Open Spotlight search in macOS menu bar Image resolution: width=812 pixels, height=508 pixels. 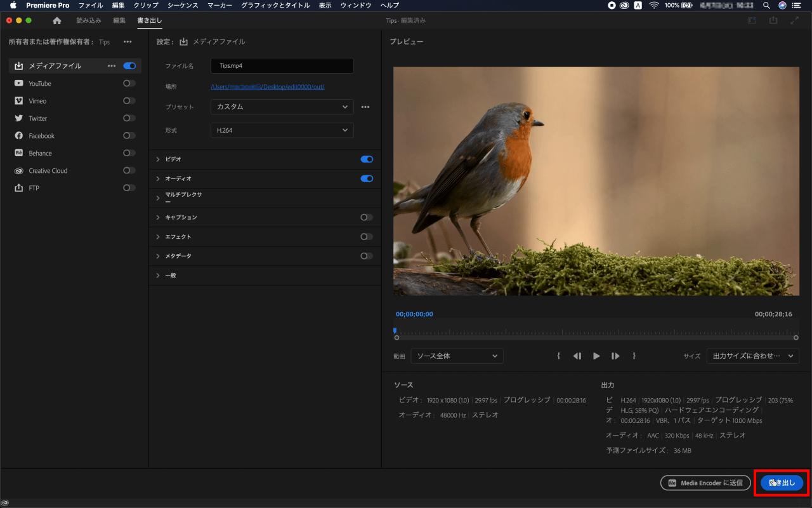[766, 5]
